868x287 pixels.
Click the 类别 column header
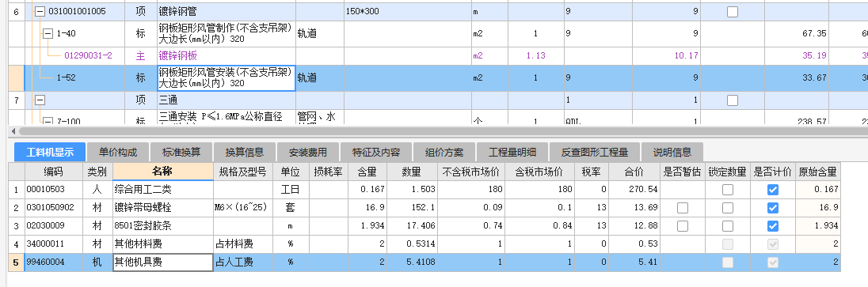pyautogui.click(x=98, y=172)
